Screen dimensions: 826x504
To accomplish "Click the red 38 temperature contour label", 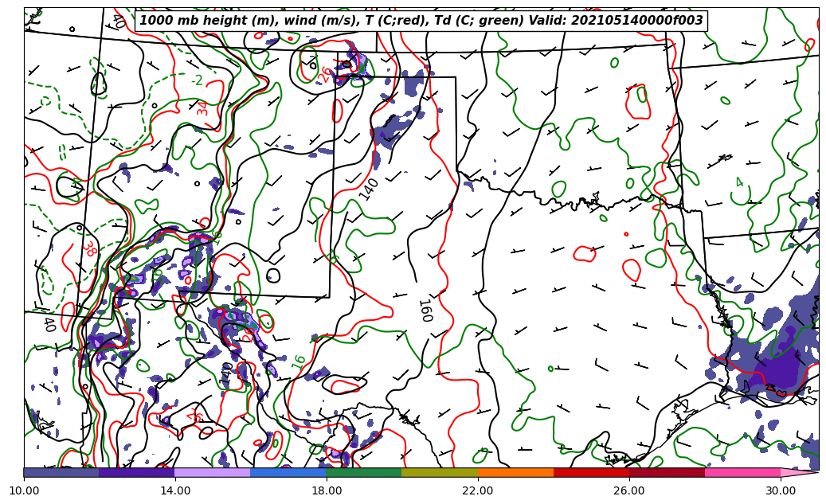I will 91,248.
